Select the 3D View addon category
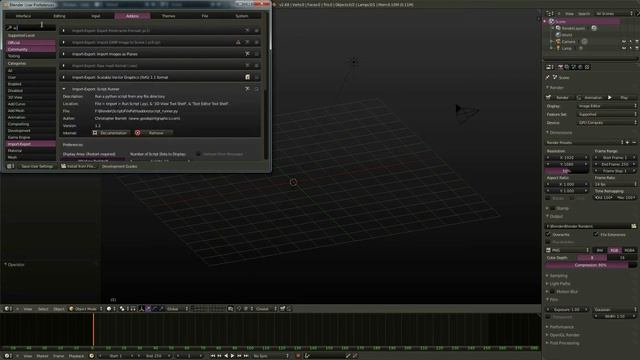Screen dimensions: 640x360 pos(31,97)
